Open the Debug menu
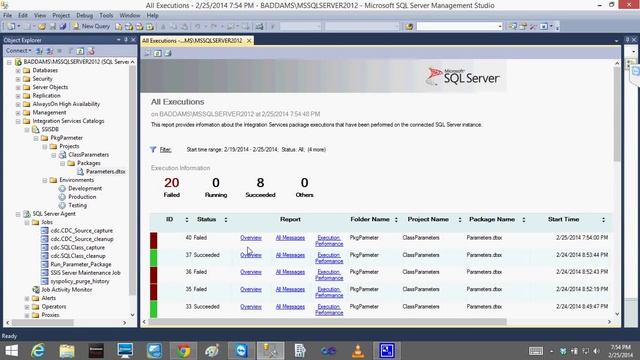The width and height of the screenshot is (640, 360). [x=84, y=16]
